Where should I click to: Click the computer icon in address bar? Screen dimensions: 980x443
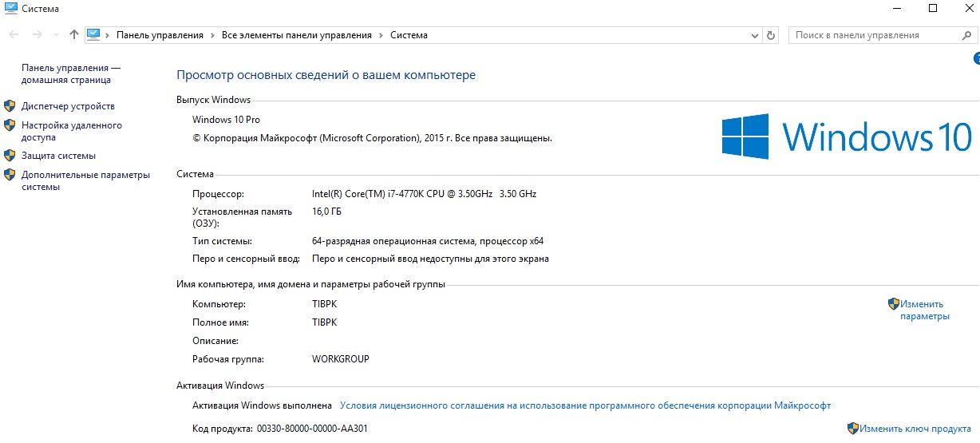click(94, 35)
